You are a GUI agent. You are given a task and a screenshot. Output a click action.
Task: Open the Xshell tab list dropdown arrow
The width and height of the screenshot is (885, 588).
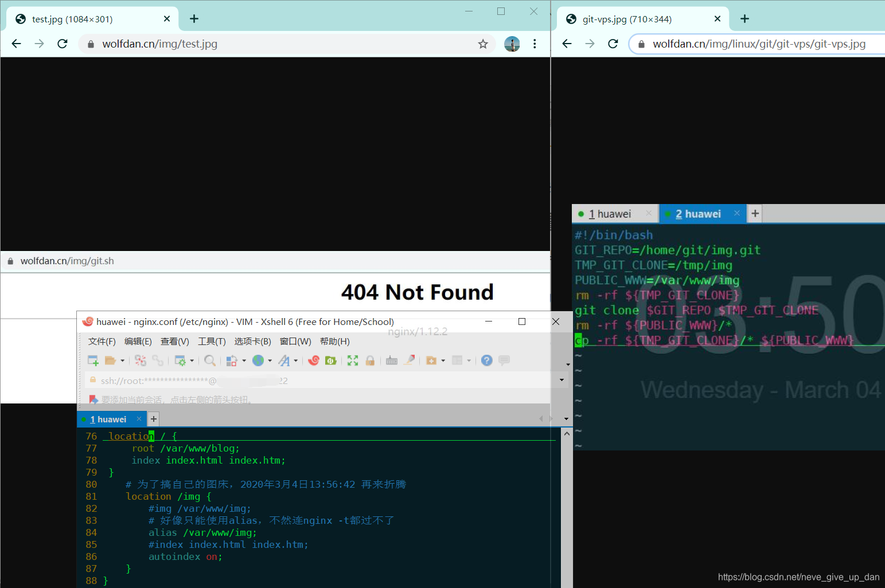point(566,419)
